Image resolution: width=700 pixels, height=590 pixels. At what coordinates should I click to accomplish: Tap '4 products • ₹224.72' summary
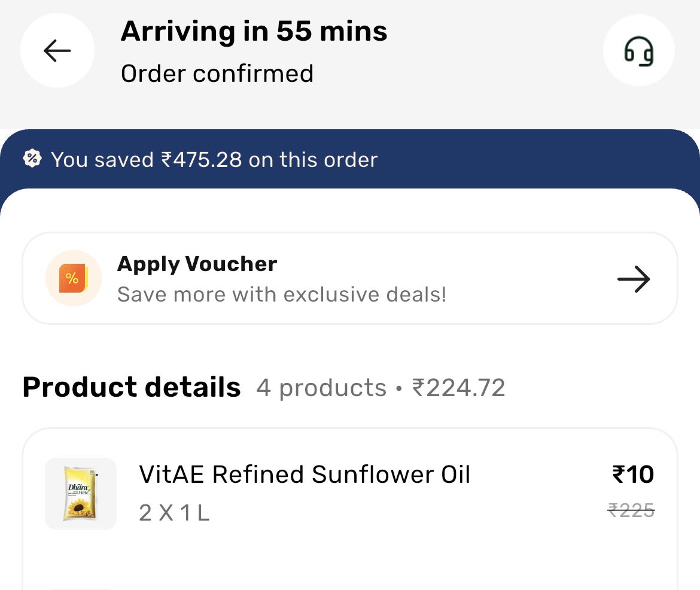[381, 388]
